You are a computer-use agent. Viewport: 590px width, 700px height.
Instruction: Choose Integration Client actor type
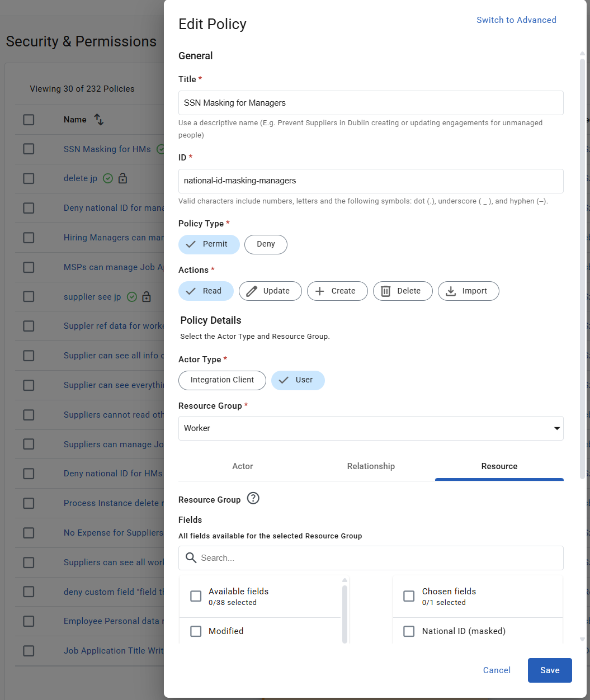click(x=222, y=380)
